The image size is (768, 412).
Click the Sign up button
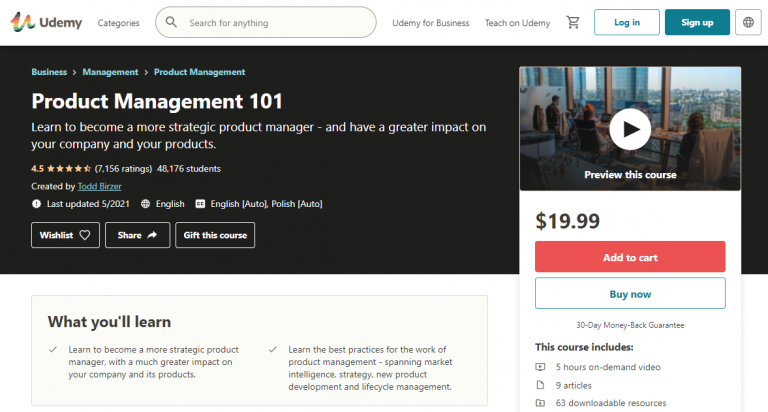tap(697, 22)
